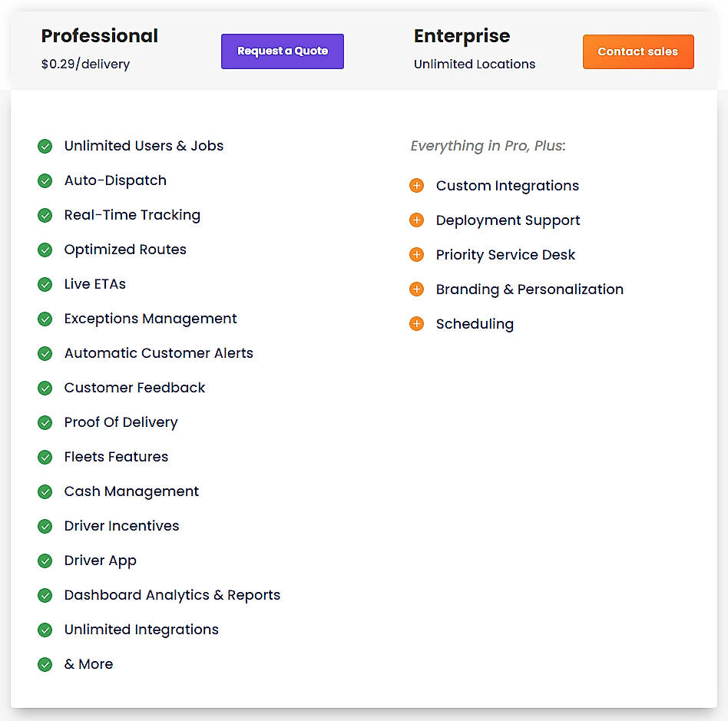The image size is (728, 721).
Task: Click orange plus icon beside Priority Service Desk
Action: 416,255
